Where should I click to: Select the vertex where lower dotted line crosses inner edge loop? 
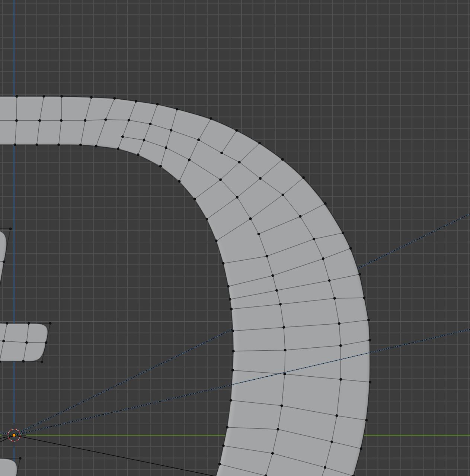pyautogui.click(x=285, y=373)
